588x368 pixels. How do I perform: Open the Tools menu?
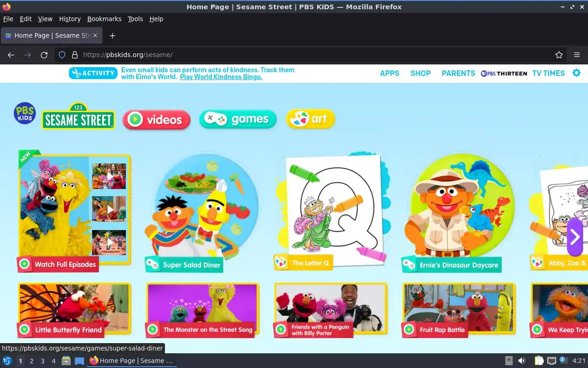[136, 19]
